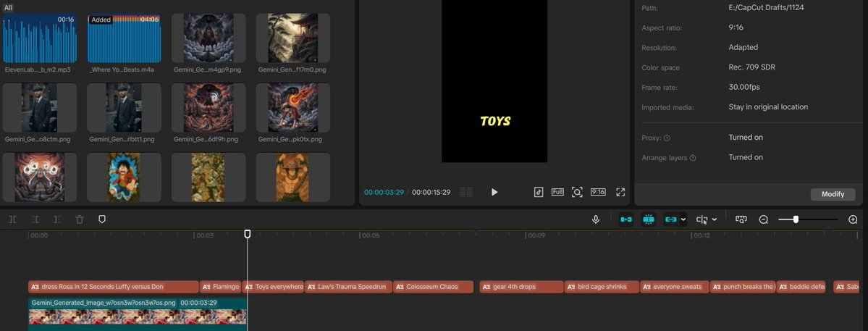Select Gemini_Gen...f17m0.png thumbnail

293,38
